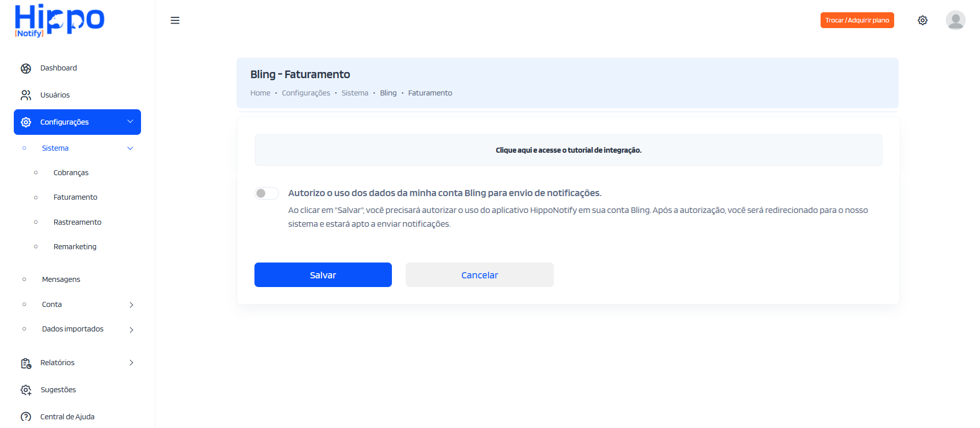Viewport: 980px width, 428px height.
Task: Click the Salvar button
Action: (x=323, y=275)
